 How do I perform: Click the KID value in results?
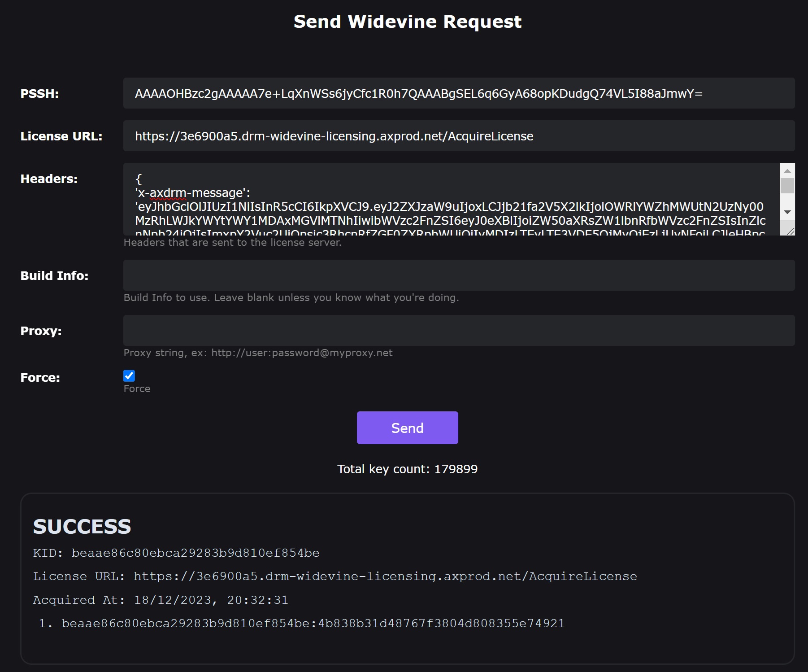point(195,553)
